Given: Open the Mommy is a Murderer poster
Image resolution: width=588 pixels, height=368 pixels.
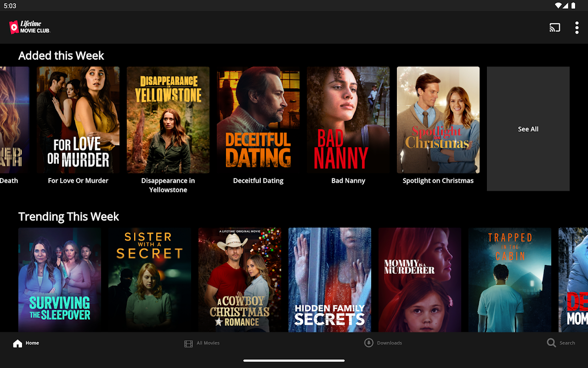Looking at the screenshot, I should click(420, 280).
